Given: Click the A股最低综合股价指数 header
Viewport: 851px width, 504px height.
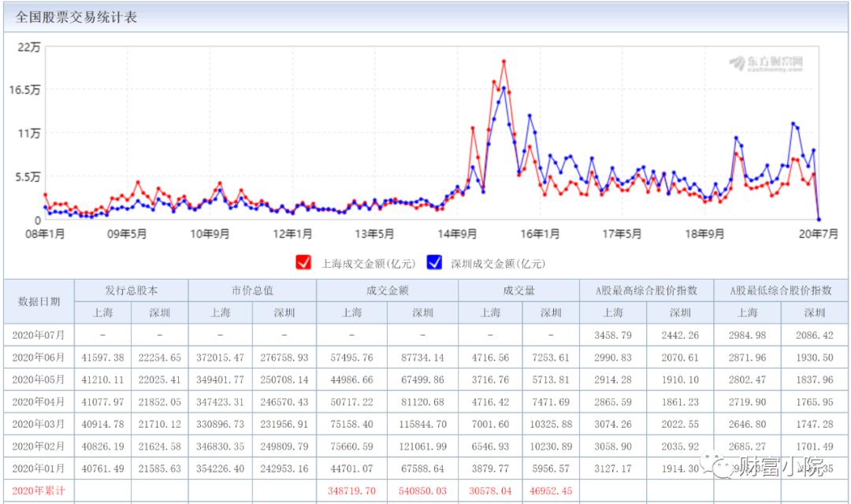Looking at the screenshot, I should (x=782, y=290).
